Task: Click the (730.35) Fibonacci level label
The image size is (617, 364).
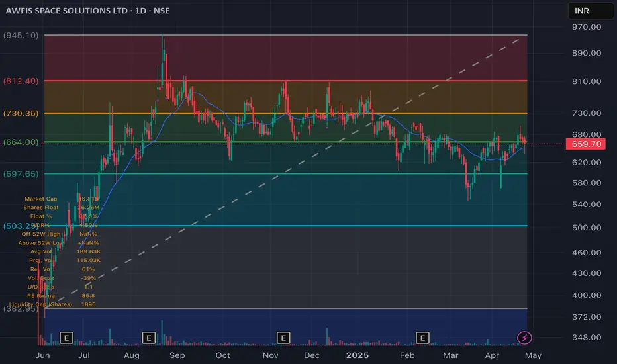Action: (x=21, y=113)
